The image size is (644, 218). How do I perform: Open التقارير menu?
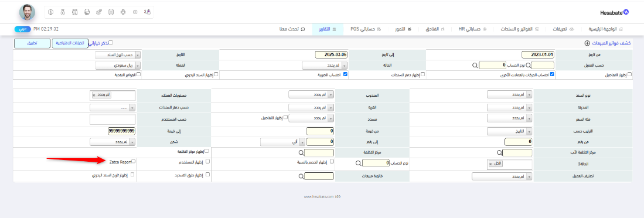(328, 29)
